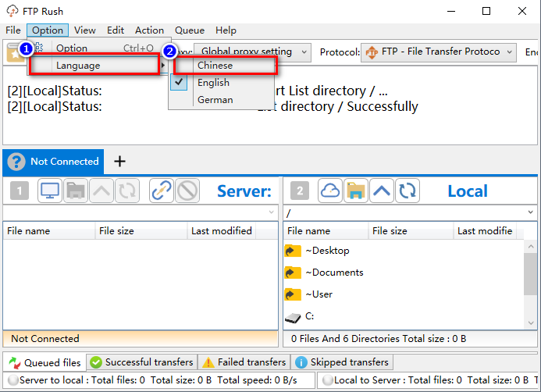541x392 pixels.
Task: Sort server pane by Last modified
Action: [x=222, y=231]
